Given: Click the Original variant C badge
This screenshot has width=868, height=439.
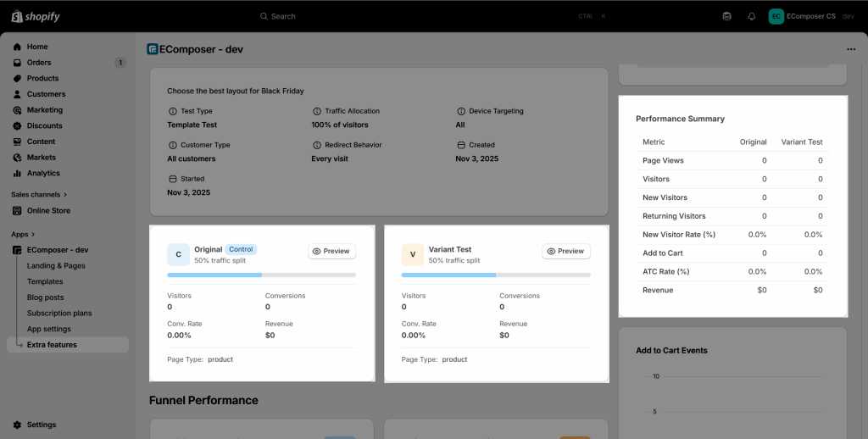Looking at the screenshot, I should [178, 255].
